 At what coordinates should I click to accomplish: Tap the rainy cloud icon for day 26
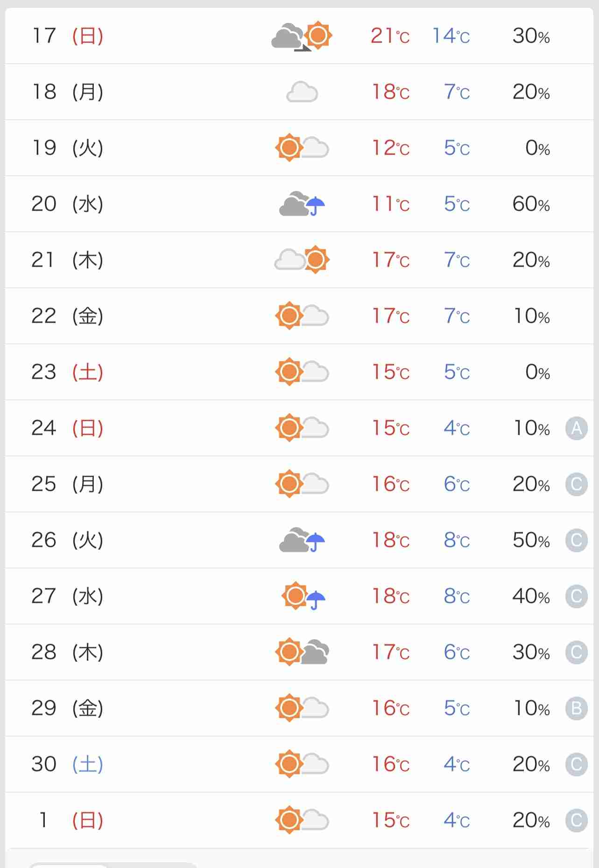click(x=302, y=540)
